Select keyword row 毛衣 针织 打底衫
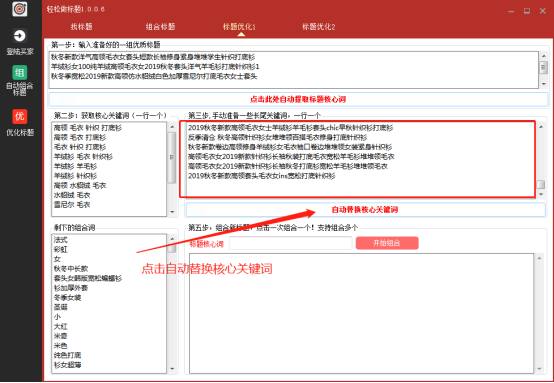Viewport: 554px width, 383px height. [x=80, y=147]
